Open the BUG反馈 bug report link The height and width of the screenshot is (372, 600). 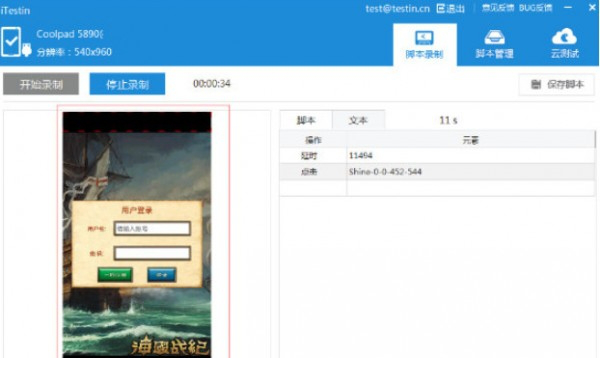tap(535, 8)
